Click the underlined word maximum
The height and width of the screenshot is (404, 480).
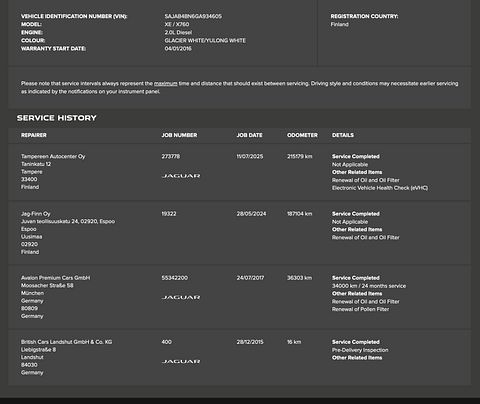tap(165, 83)
